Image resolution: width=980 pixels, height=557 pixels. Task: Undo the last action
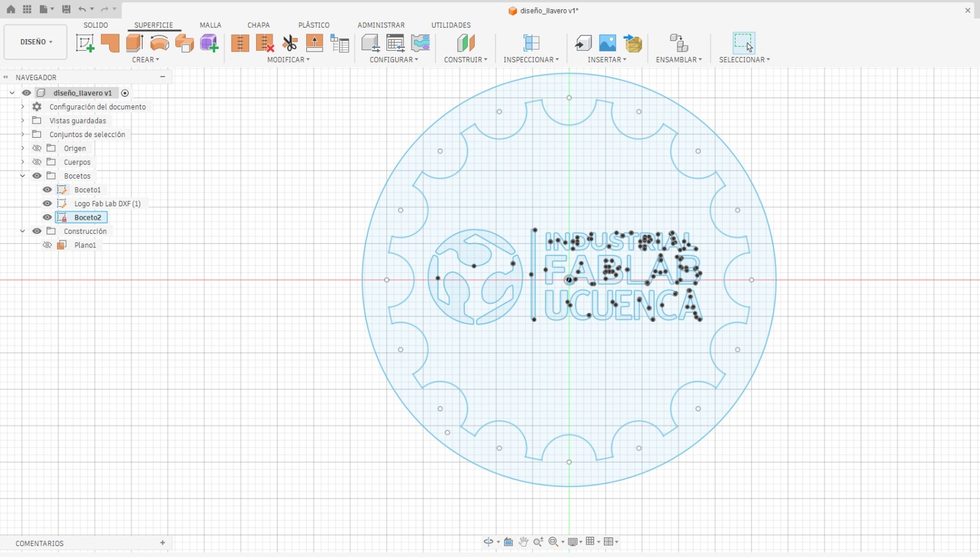pos(82,9)
